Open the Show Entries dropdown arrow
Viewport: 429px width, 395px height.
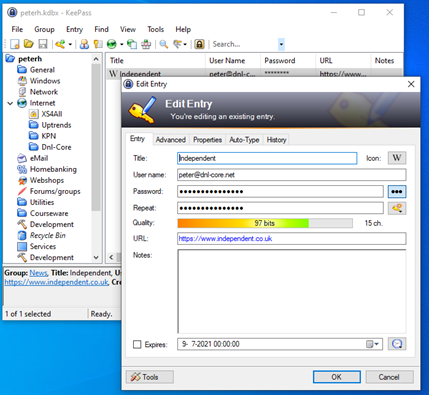point(185,44)
